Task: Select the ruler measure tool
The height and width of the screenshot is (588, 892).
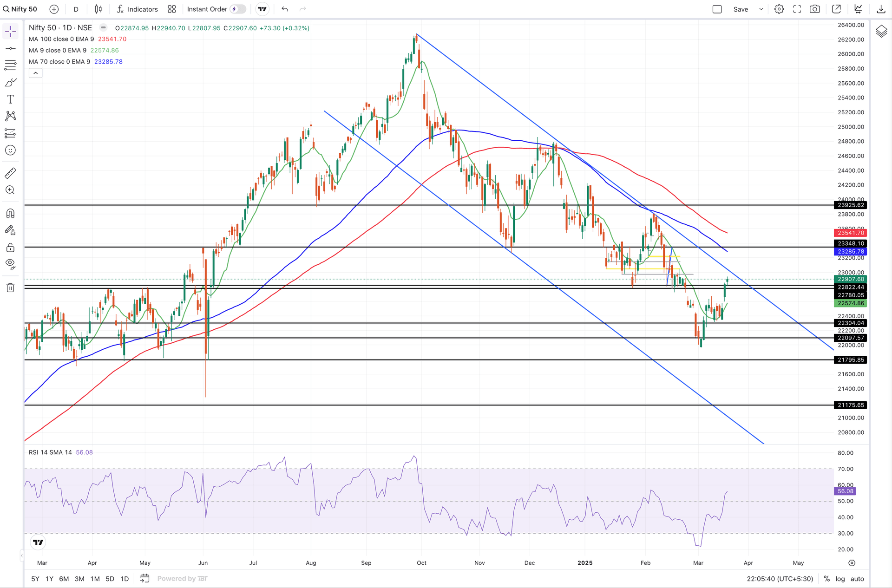Action: [x=10, y=173]
